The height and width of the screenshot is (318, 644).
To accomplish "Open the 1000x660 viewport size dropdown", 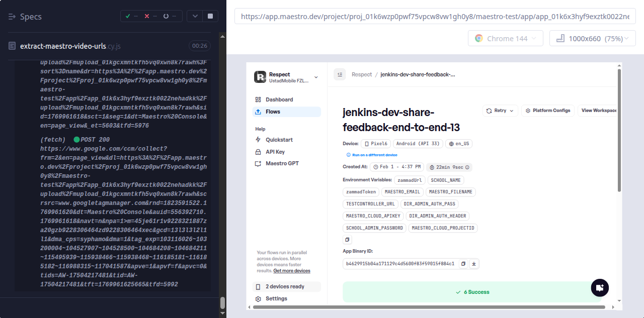I will coord(592,39).
